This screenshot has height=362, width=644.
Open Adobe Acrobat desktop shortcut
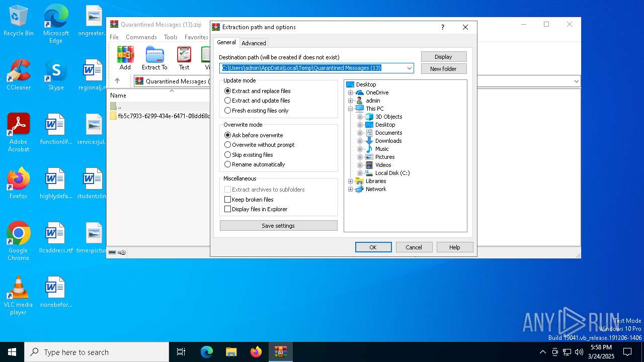click(x=19, y=133)
